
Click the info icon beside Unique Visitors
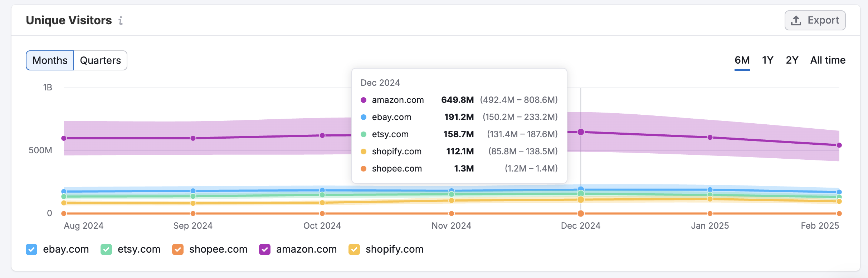pyautogui.click(x=121, y=21)
